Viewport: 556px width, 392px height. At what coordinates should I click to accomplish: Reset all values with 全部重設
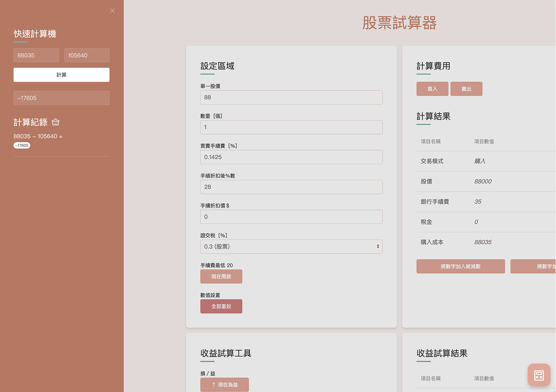point(221,306)
